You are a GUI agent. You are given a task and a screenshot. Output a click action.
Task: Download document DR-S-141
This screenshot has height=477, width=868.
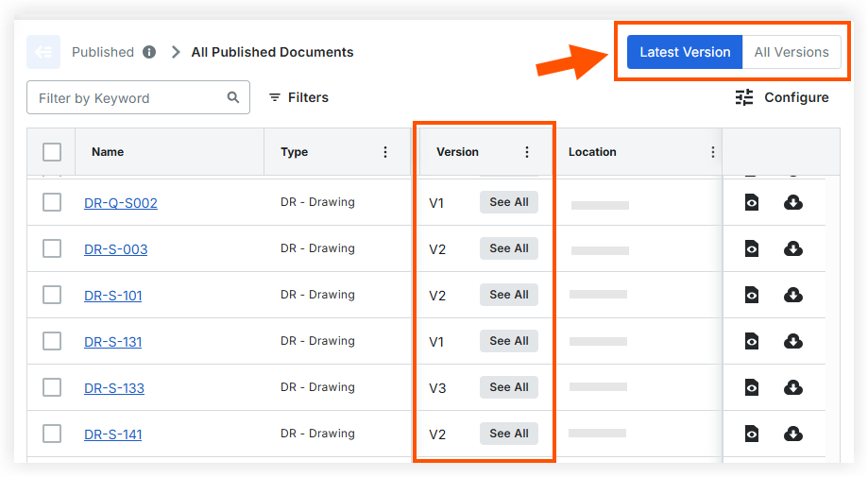[793, 434]
